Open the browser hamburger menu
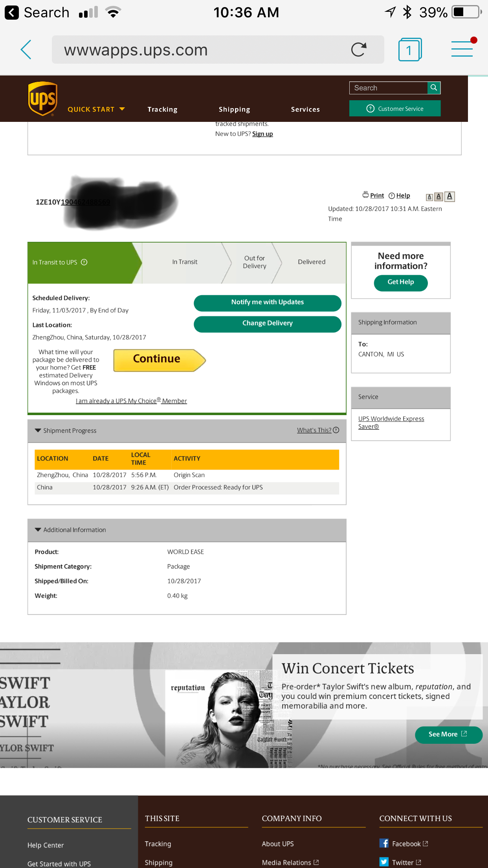488x868 pixels. click(x=462, y=48)
